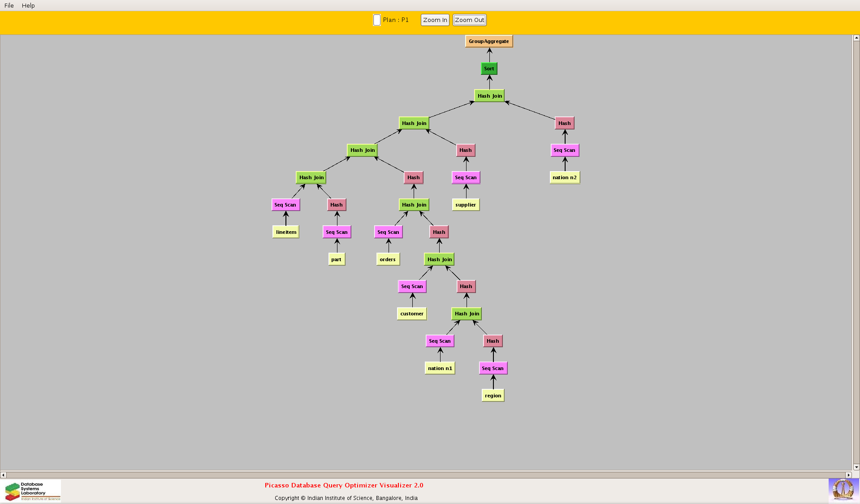The height and width of the screenshot is (504, 860).
Task: Click the vertical scrollbar down arrow
Action: pyautogui.click(x=856, y=467)
